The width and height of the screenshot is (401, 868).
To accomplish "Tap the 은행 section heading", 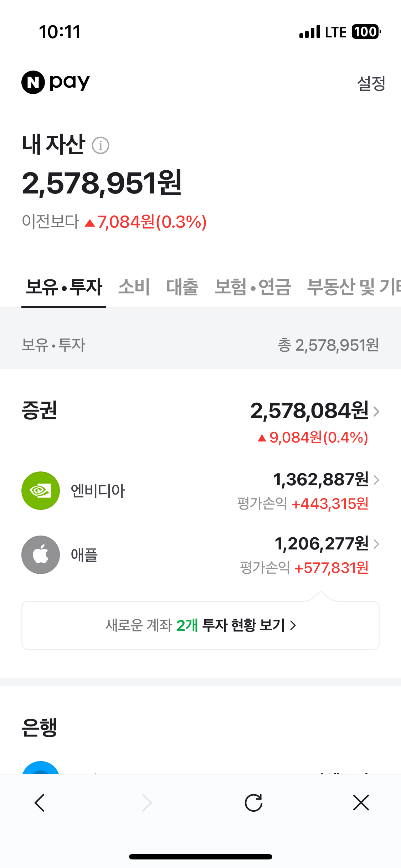I will coord(39,727).
